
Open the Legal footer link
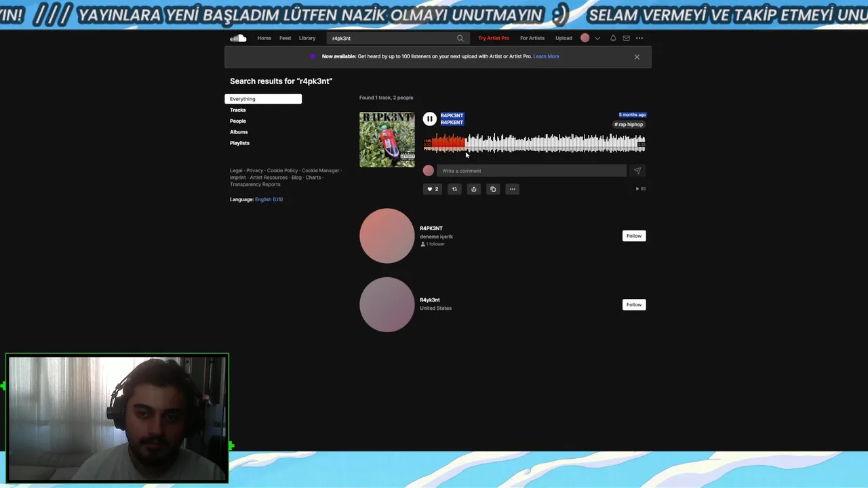click(236, 171)
